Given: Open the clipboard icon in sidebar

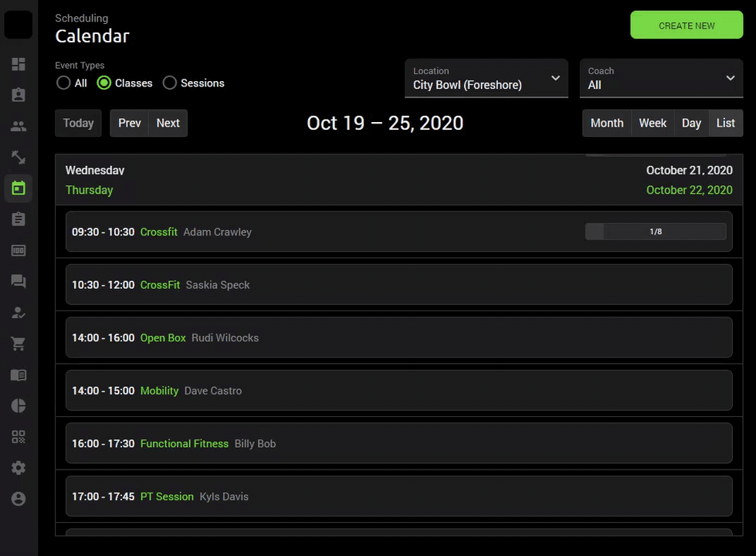Looking at the screenshot, I should [x=19, y=219].
